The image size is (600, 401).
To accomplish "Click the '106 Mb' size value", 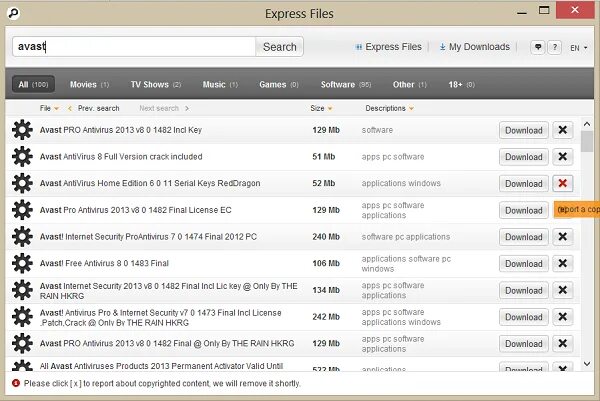I will 326,263.
